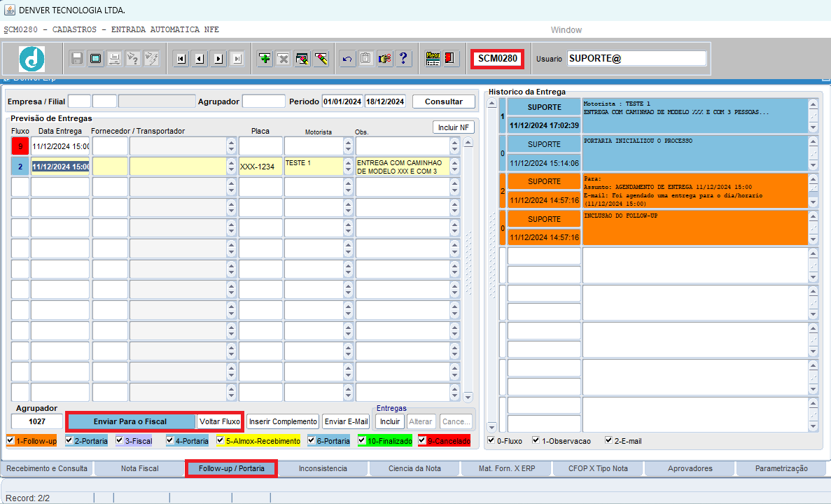Click the gray X Delete Record icon

pos(284,58)
